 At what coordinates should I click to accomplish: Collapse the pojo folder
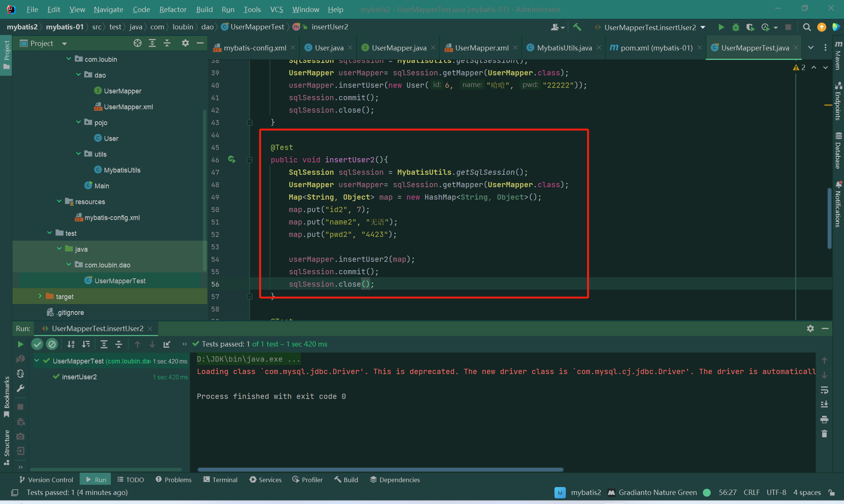(x=79, y=122)
